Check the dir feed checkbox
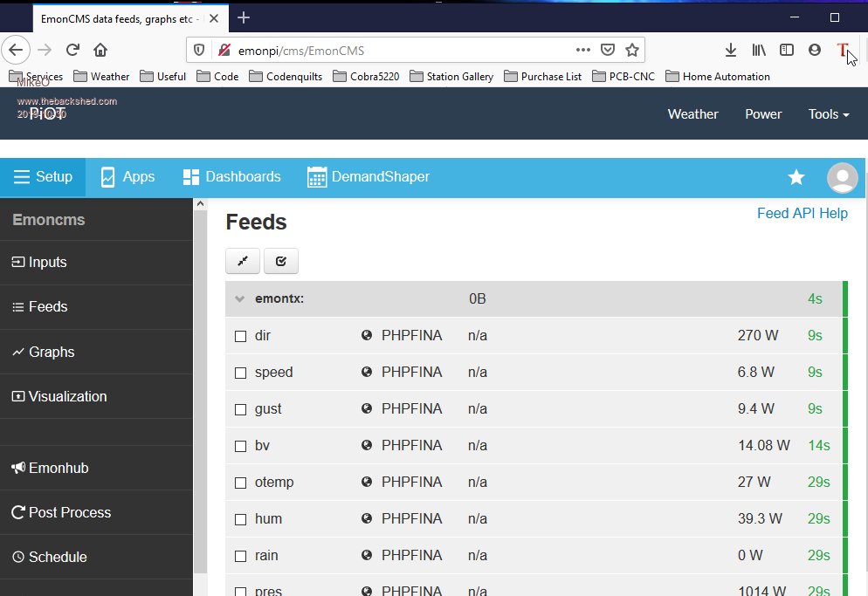This screenshot has height=596, width=868. click(x=241, y=336)
